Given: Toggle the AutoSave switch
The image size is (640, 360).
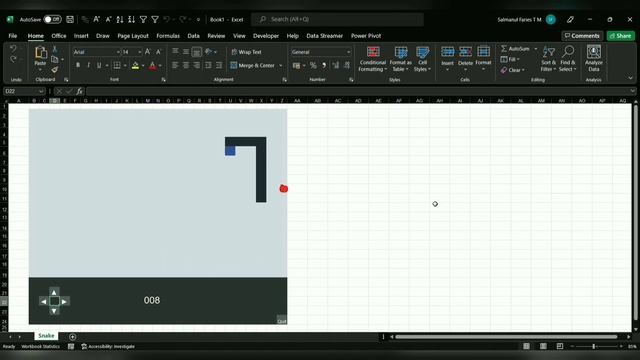Looking at the screenshot, I should pos(52,19).
